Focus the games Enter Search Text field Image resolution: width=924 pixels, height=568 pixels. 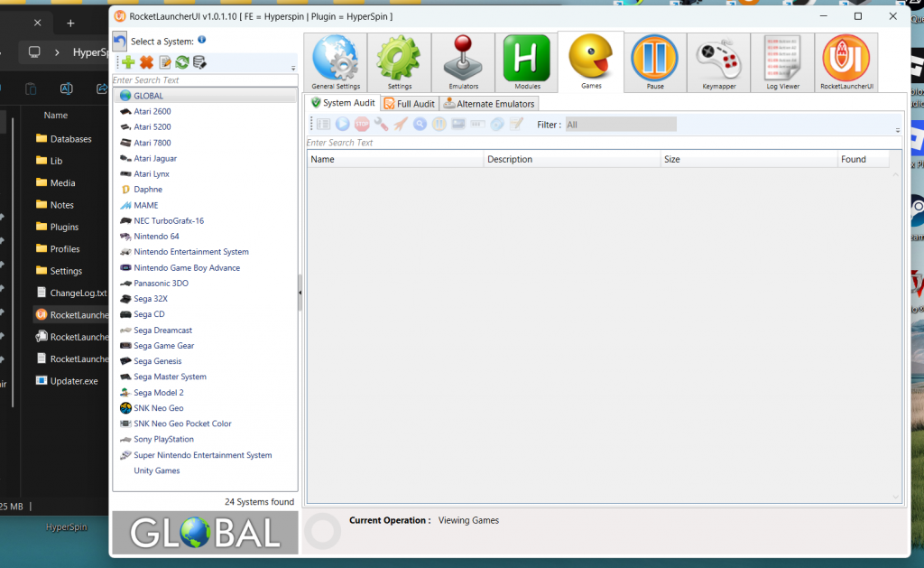click(x=604, y=143)
